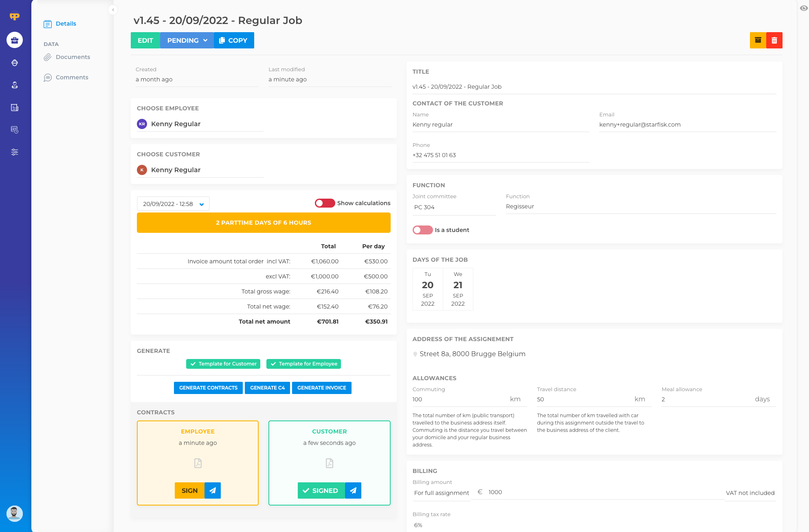This screenshot has width=809, height=532.
Task: Open the employee contract PDF icon
Action: point(198,463)
